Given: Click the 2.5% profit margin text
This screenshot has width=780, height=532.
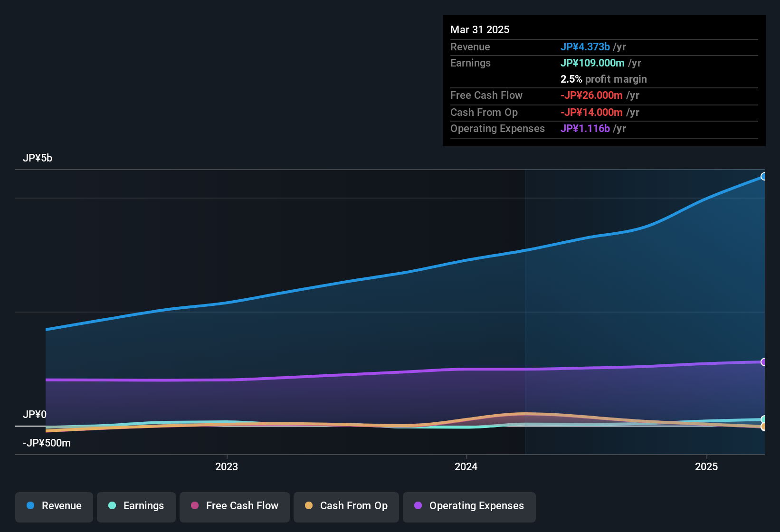Looking at the screenshot, I should [604, 79].
